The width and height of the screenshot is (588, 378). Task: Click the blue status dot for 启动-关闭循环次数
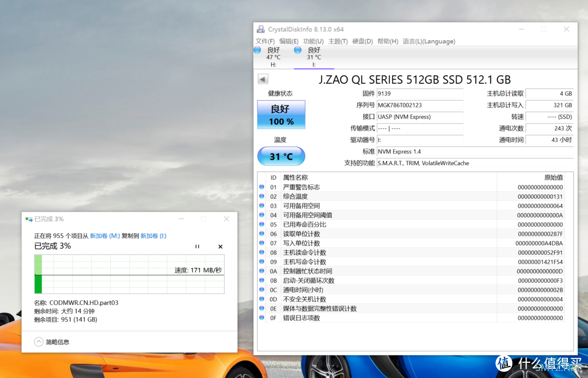[262, 280]
